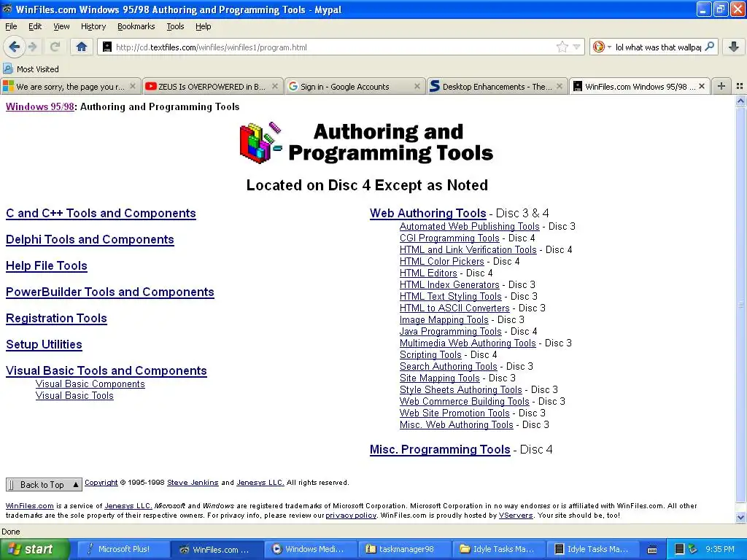Open the Most Visited bookmarks folder
The image size is (747, 560).
pyautogui.click(x=31, y=69)
